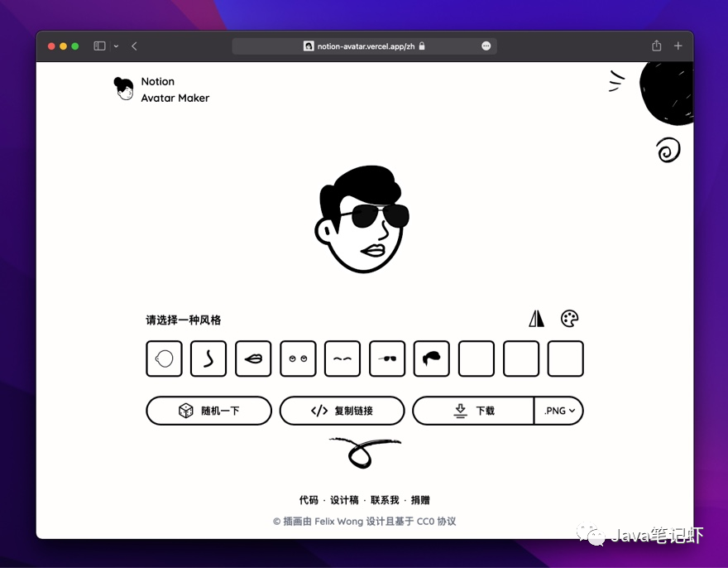This screenshot has height=568, width=728.
Task: Click the site favicon in address bar
Action: point(309,46)
